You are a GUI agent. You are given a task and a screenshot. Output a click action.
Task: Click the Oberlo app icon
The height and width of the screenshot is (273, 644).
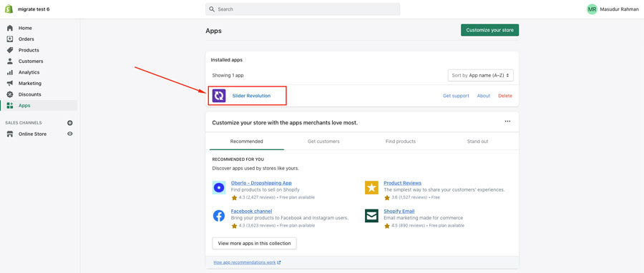219,187
